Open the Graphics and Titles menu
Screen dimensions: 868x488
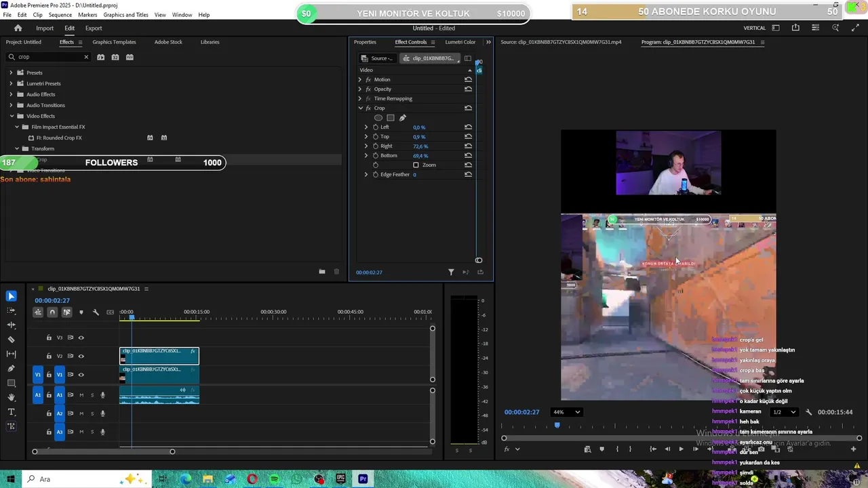(125, 15)
